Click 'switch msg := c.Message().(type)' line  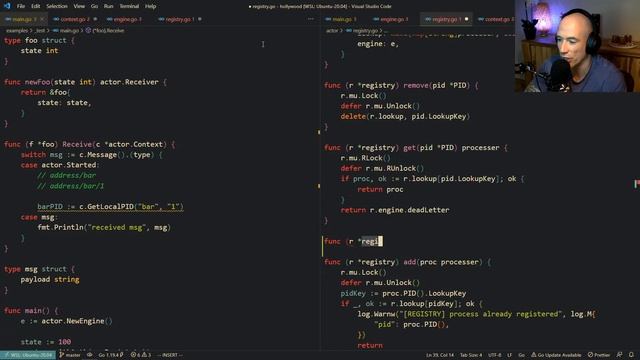[92, 155]
